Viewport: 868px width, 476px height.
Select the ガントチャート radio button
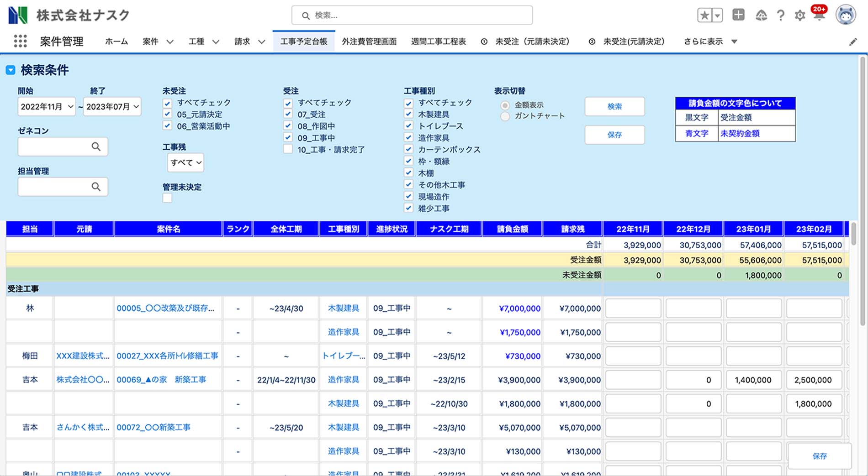(x=505, y=116)
